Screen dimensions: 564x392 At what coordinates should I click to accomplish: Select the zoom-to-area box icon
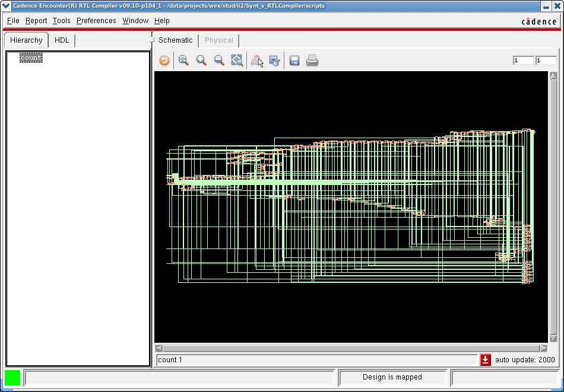237,60
